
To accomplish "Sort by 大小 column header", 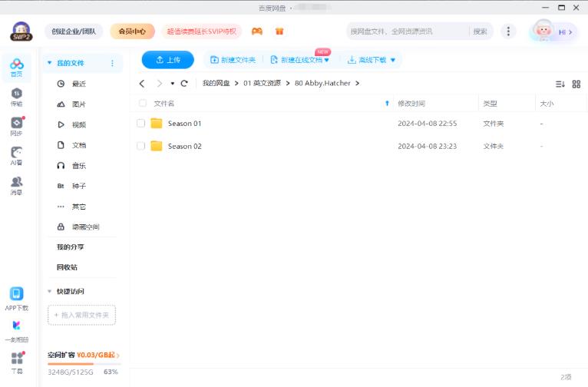I will [x=547, y=104].
